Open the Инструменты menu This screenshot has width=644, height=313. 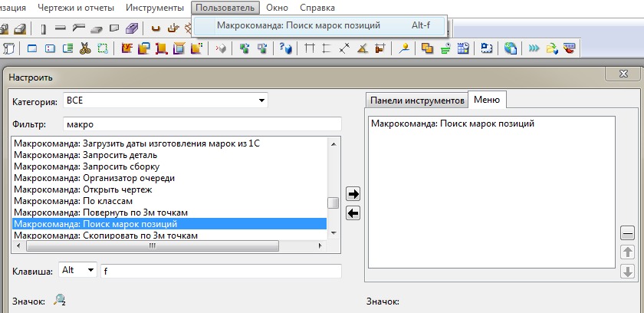[155, 8]
